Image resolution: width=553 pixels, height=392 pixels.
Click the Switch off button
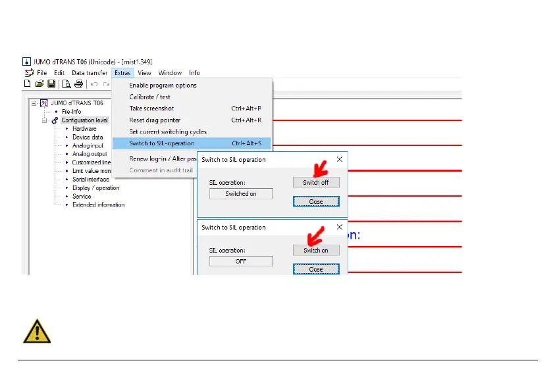(316, 182)
